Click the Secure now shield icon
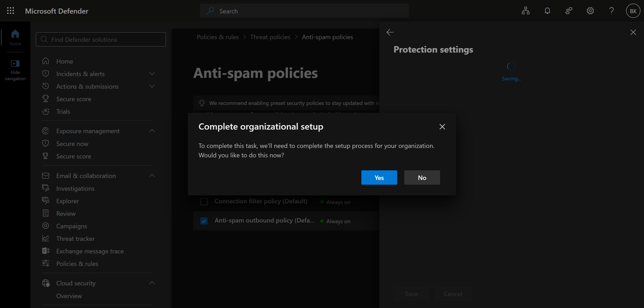Screen dimensions: 644x308 coord(45,143)
